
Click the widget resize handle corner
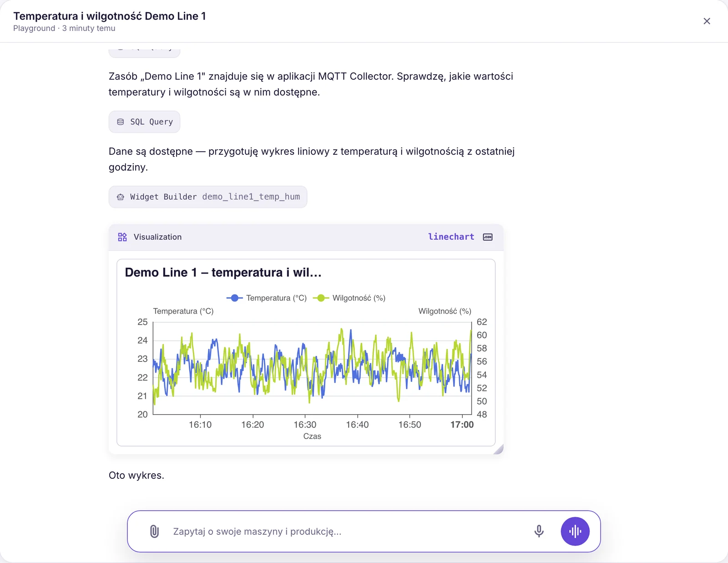[499, 450]
